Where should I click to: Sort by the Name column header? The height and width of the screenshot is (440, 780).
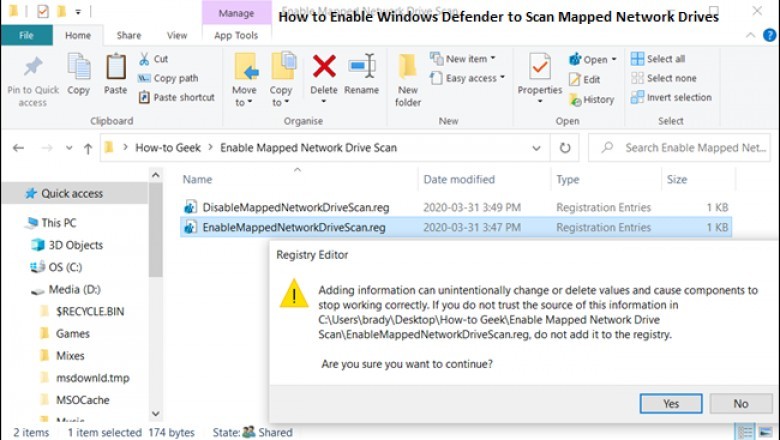click(197, 179)
